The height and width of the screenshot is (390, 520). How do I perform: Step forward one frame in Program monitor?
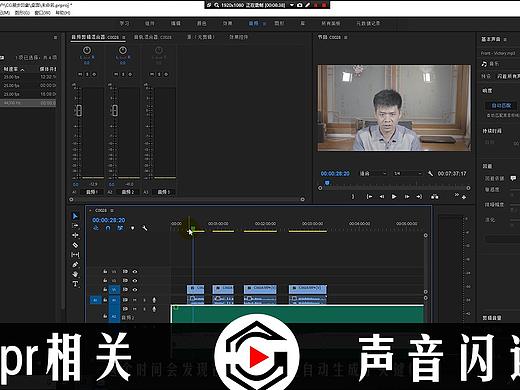pos(407,197)
